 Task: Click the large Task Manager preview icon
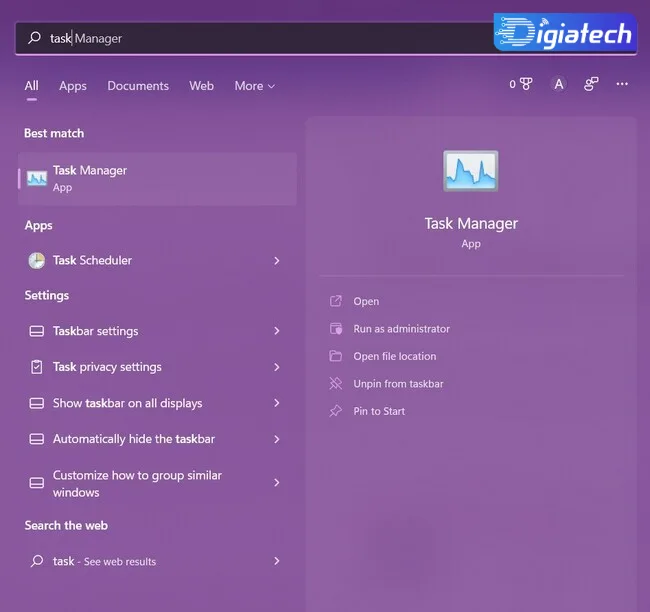pyautogui.click(x=471, y=171)
